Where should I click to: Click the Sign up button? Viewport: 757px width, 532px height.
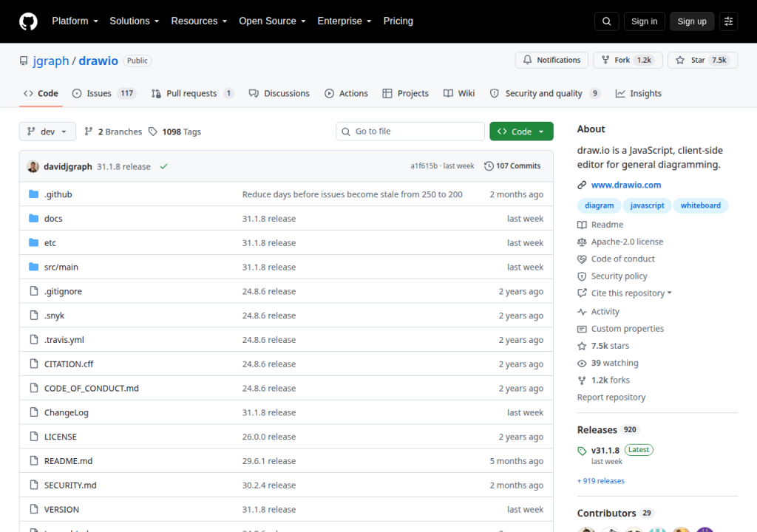click(692, 21)
